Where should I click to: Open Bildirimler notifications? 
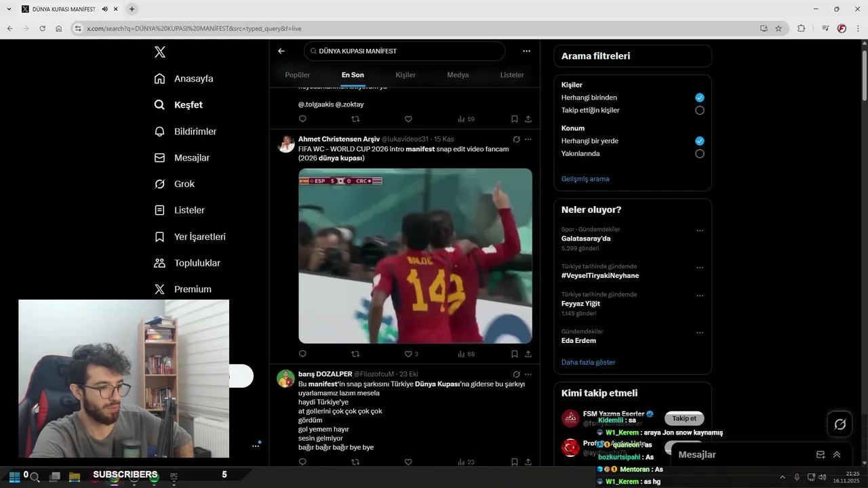click(x=185, y=131)
